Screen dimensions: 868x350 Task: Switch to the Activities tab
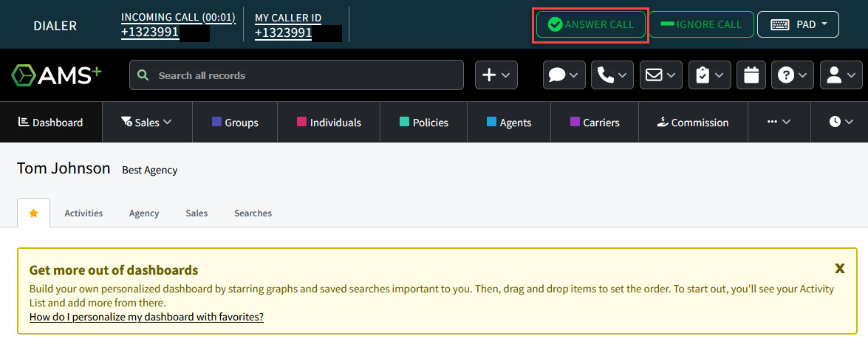click(83, 213)
